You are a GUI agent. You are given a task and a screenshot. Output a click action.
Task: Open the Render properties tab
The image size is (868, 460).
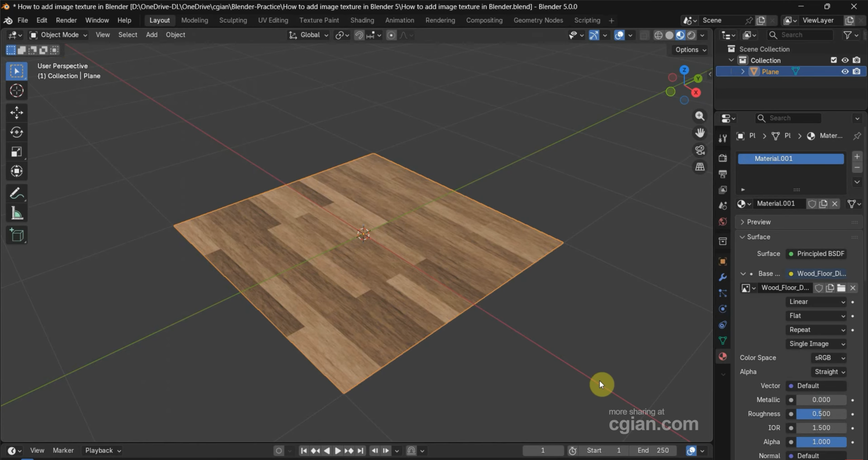pyautogui.click(x=723, y=158)
